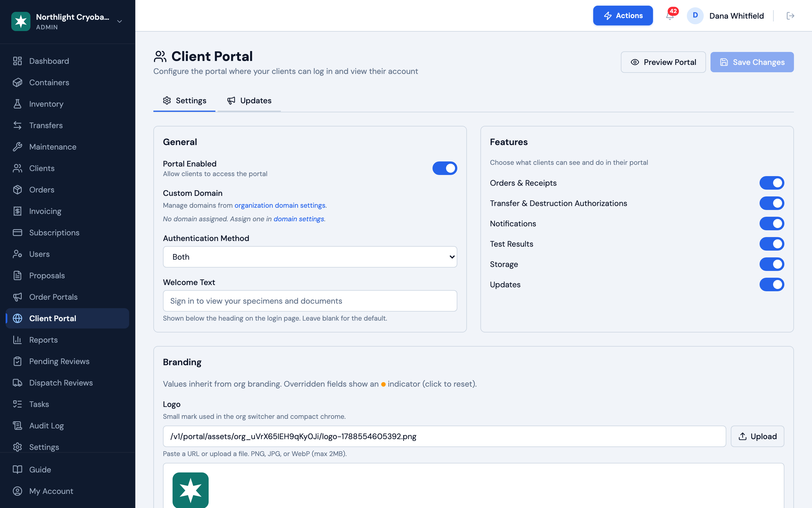This screenshot has width=812, height=508.
Task: Click the logo preview thumbnail
Action: (x=190, y=490)
